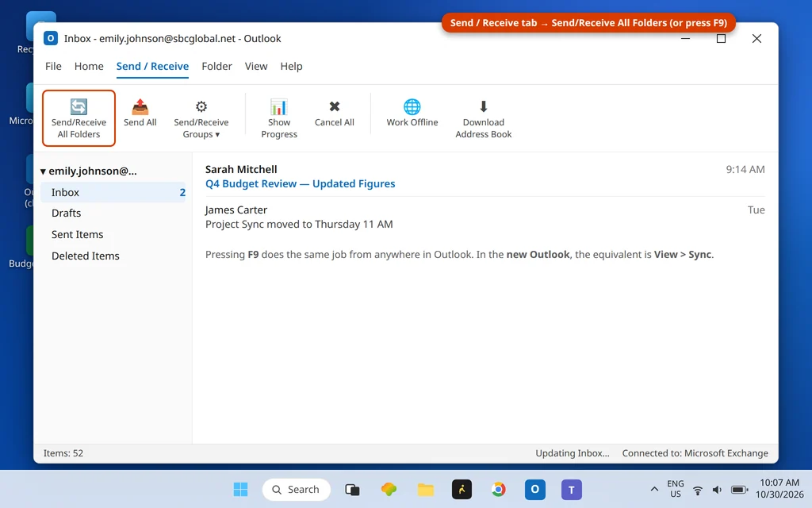Switch to the Home tab
This screenshot has width=812, height=508.
pyautogui.click(x=89, y=67)
